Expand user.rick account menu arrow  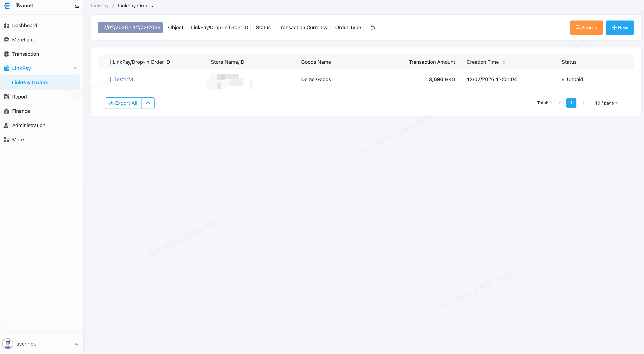76,344
